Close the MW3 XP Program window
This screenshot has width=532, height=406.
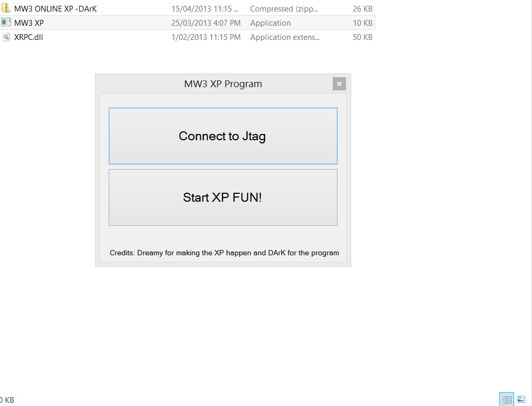(339, 84)
